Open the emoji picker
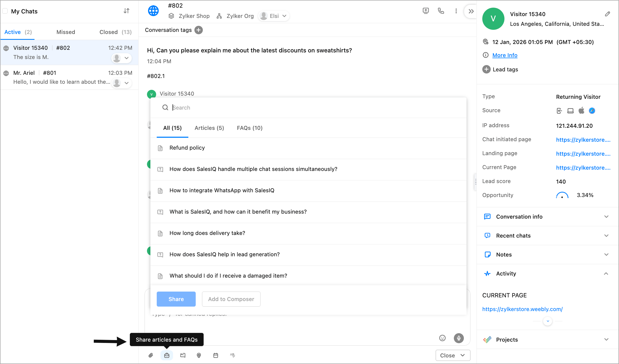Image resolution: width=619 pixels, height=364 pixels. tap(442, 338)
